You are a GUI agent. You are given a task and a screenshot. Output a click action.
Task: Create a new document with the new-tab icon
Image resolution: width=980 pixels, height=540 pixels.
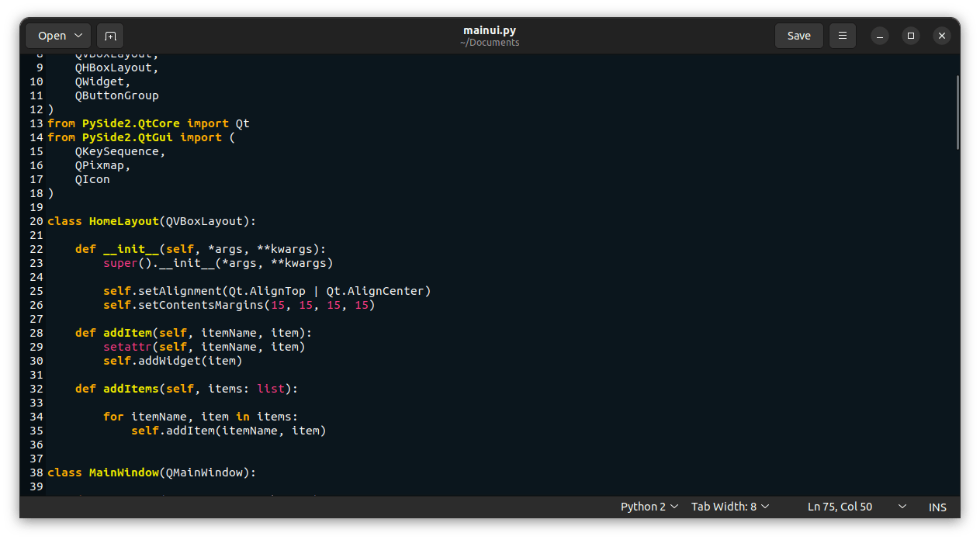click(x=110, y=36)
